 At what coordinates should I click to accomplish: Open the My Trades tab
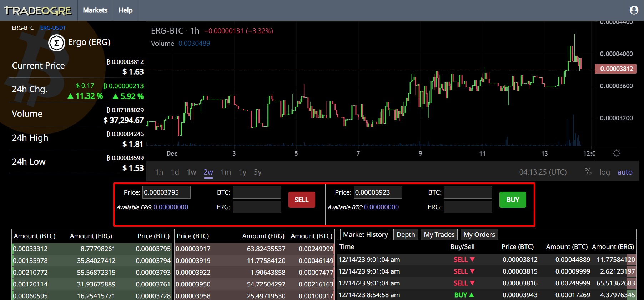439,235
